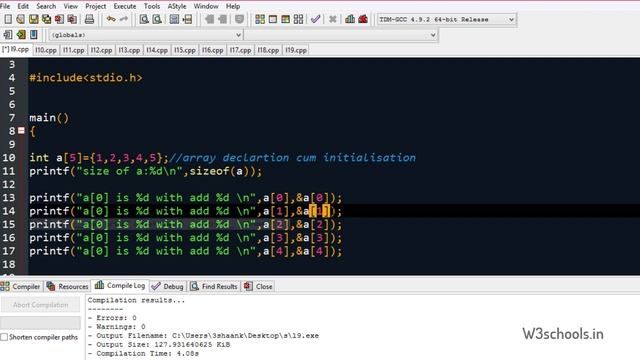Click the Close All files toolbar icon
This screenshot has width=640, height=360.
72,19
